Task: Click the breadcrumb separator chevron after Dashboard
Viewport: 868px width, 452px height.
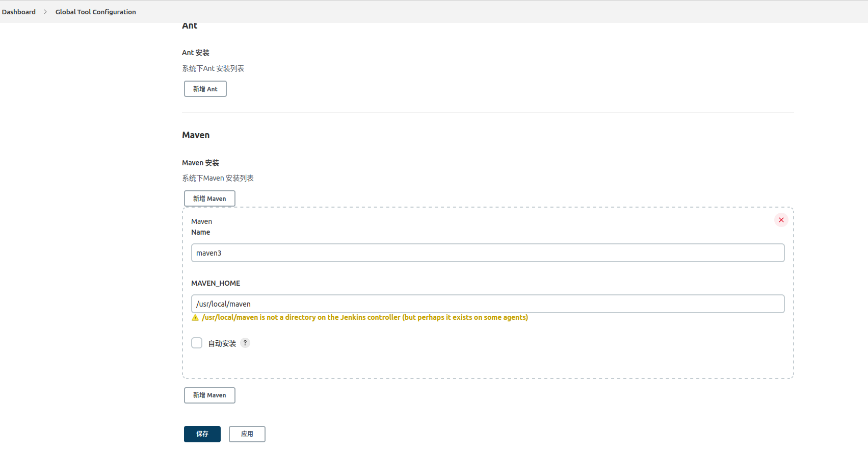Action: 45,12
